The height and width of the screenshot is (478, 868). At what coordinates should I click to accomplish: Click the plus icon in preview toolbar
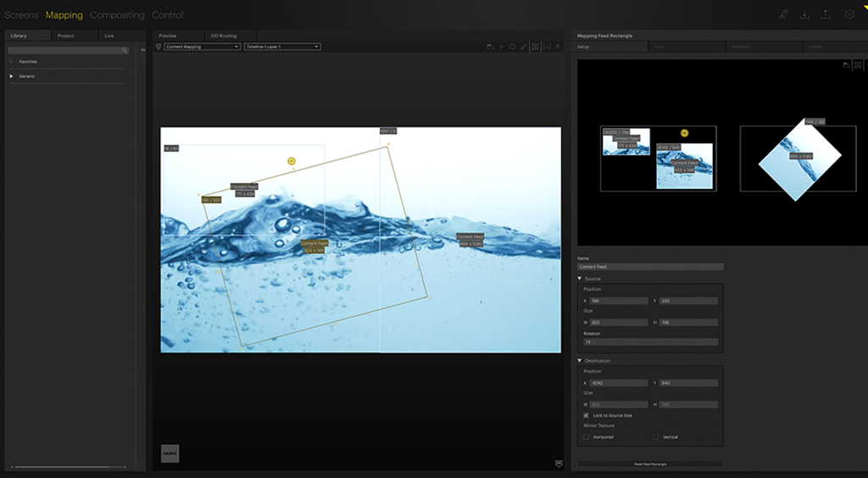tap(501, 47)
